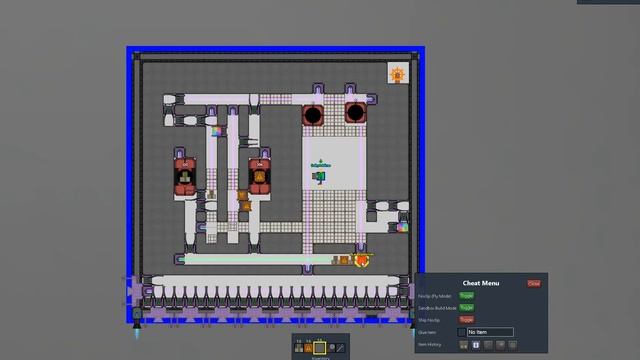Close the Cheat Menu panel

(533, 283)
